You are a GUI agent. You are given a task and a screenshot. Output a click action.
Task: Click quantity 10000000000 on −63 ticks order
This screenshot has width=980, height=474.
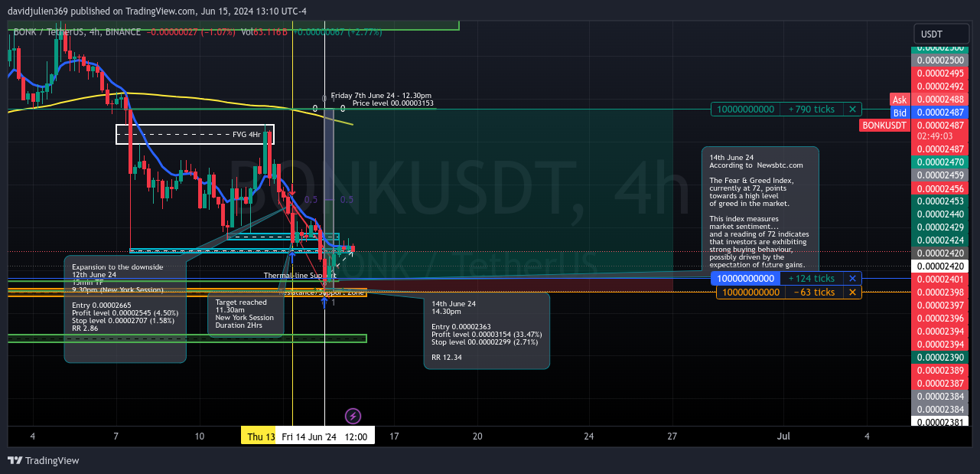tap(751, 293)
